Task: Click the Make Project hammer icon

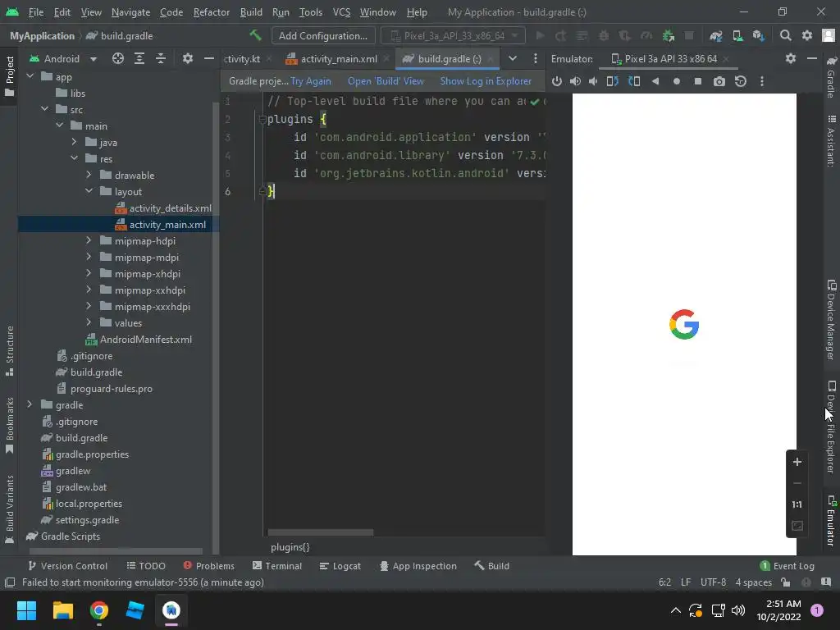Action: [x=256, y=35]
